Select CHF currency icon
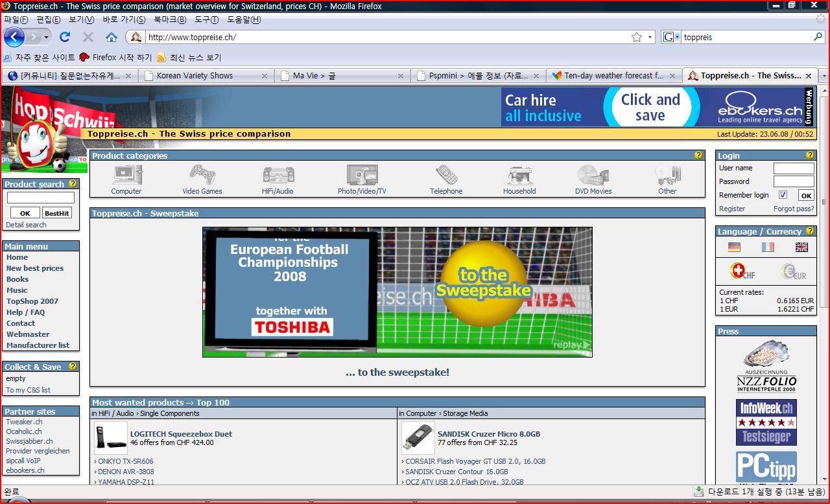Image resolution: width=830 pixels, height=504 pixels. pyautogui.click(x=742, y=271)
